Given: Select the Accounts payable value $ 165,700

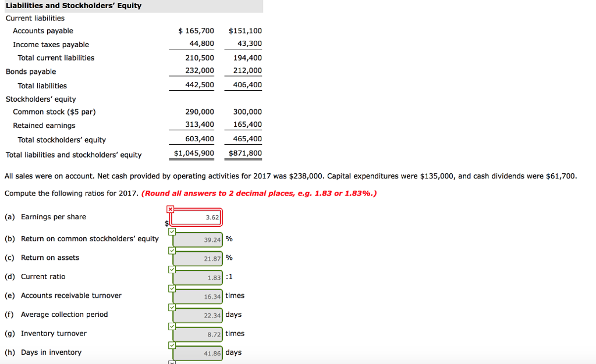Looking at the screenshot, I should point(196,31).
